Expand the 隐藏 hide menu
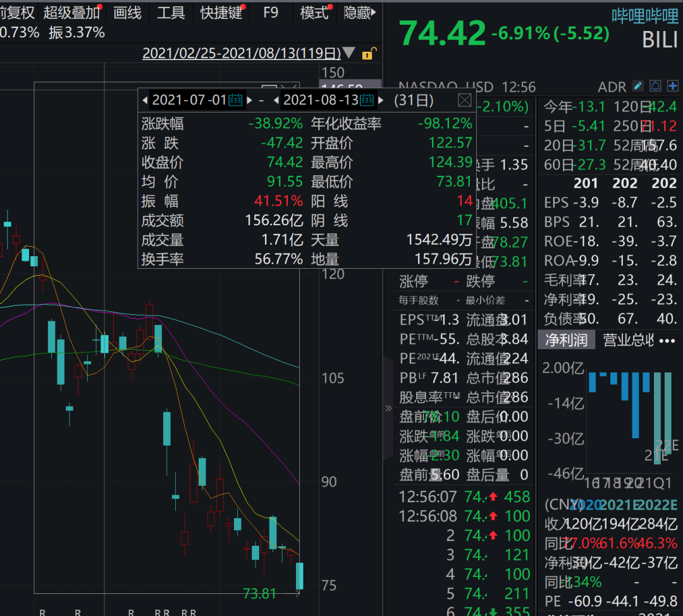 coord(360,13)
